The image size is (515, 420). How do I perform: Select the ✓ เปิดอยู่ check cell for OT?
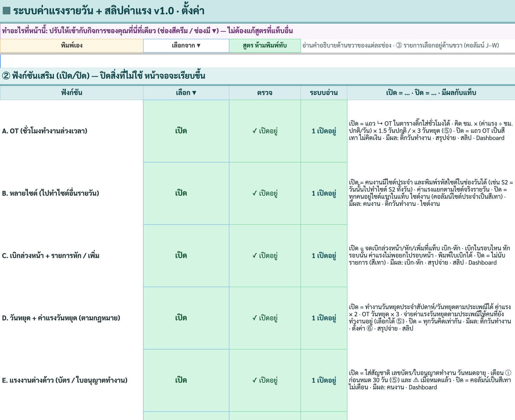(265, 131)
